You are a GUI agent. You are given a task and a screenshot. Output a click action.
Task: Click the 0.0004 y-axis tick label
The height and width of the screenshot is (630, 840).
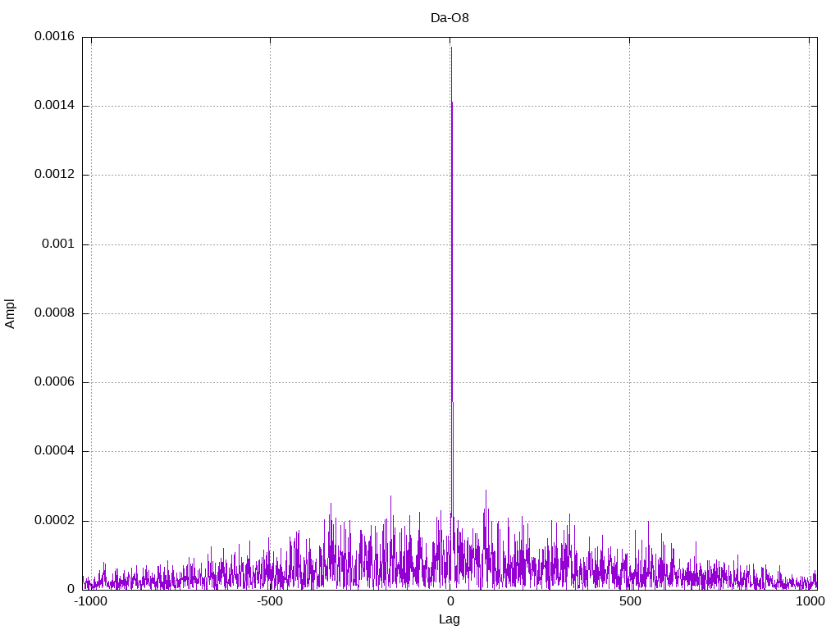[x=54, y=451]
